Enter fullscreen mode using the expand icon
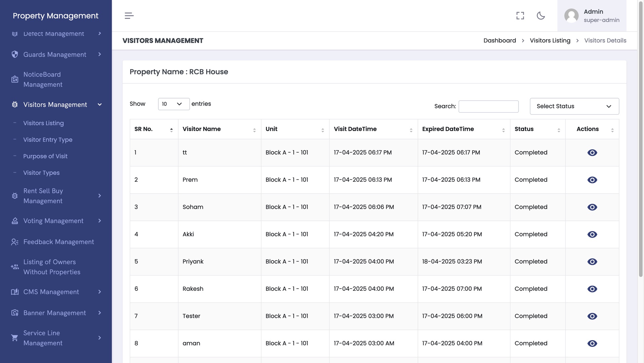This screenshot has height=363, width=644. [520, 16]
